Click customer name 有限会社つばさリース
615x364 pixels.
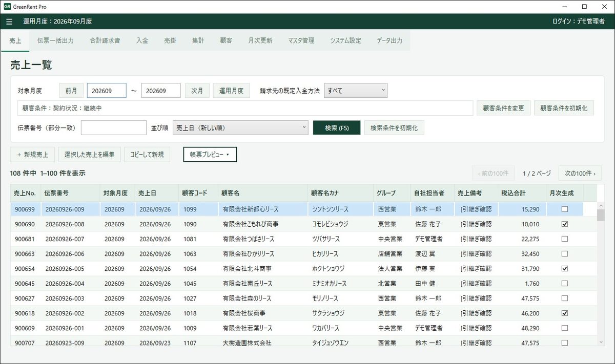coord(263,239)
